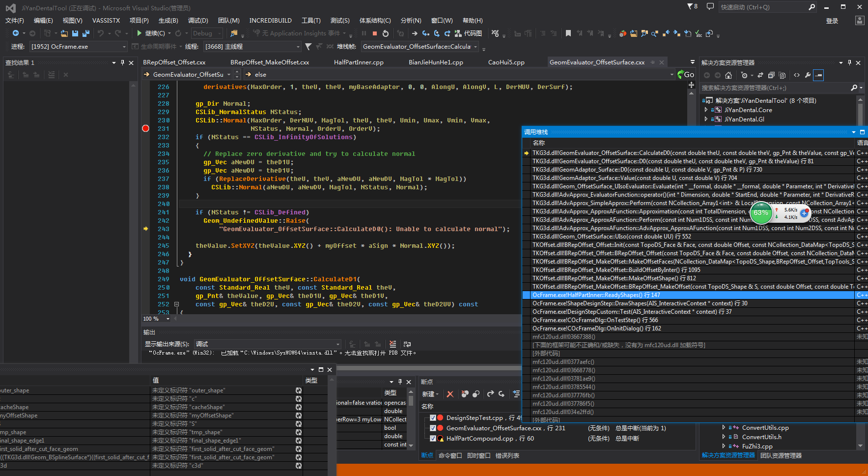Click the red breakpoint marker at line 231
This screenshot has width=868, height=476.
145,128
